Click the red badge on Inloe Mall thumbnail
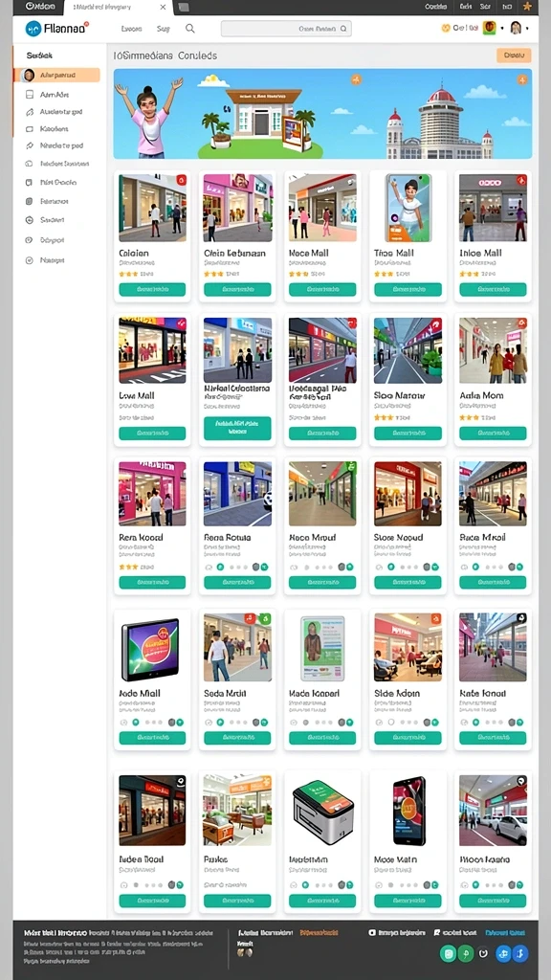551x980 pixels. tap(521, 180)
